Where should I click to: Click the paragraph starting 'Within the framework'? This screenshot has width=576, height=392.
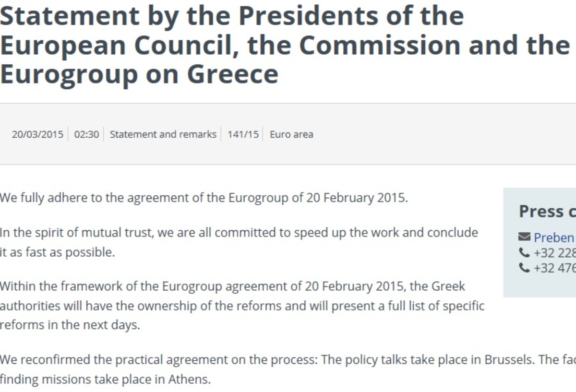(x=242, y=306)
